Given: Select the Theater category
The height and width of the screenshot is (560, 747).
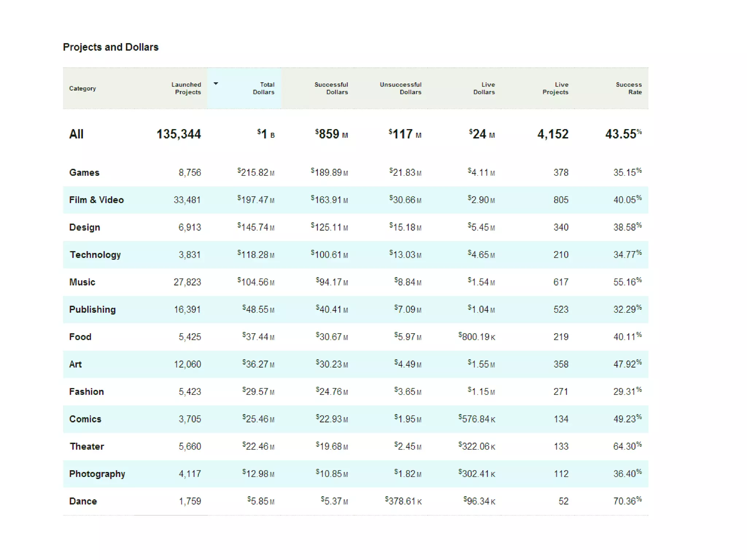Looking at the screenshot, I should (x=87, y=446).
